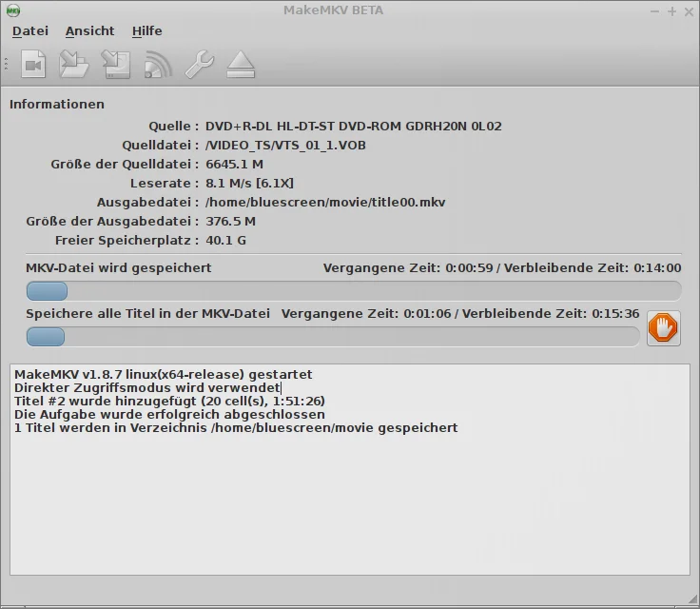700x609 pixels.
Task: Open the Ansicht menu
Action: point(89,31)
